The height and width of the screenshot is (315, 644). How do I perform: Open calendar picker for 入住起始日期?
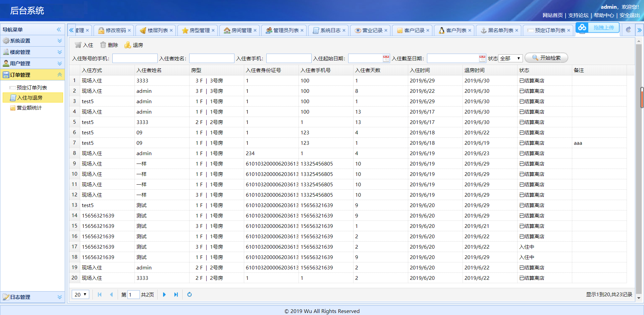386,58
